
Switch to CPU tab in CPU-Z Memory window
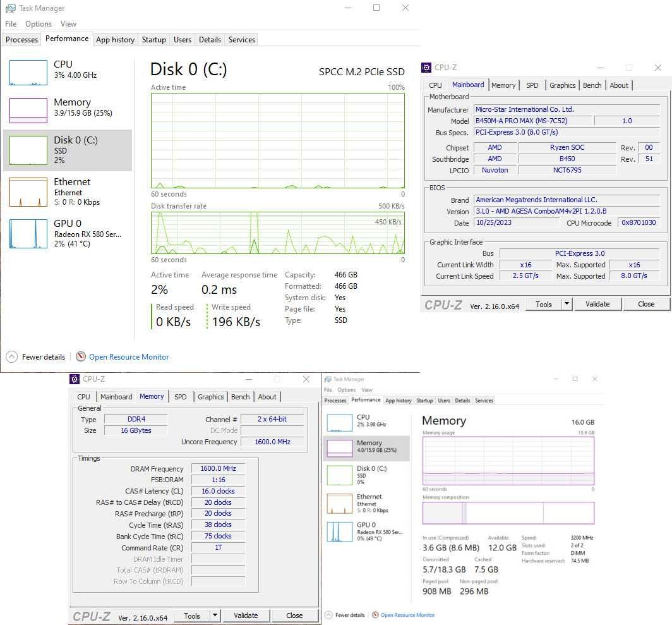point(83,397)
